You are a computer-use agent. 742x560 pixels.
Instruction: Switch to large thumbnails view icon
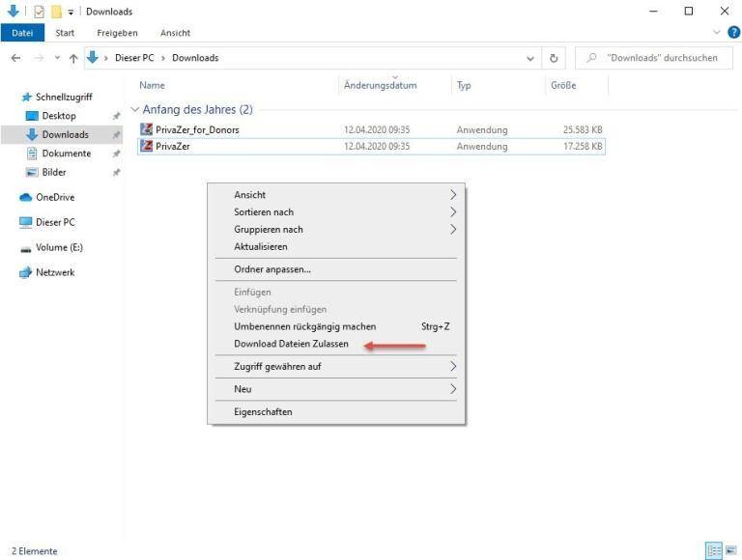(x=730, y=550)
